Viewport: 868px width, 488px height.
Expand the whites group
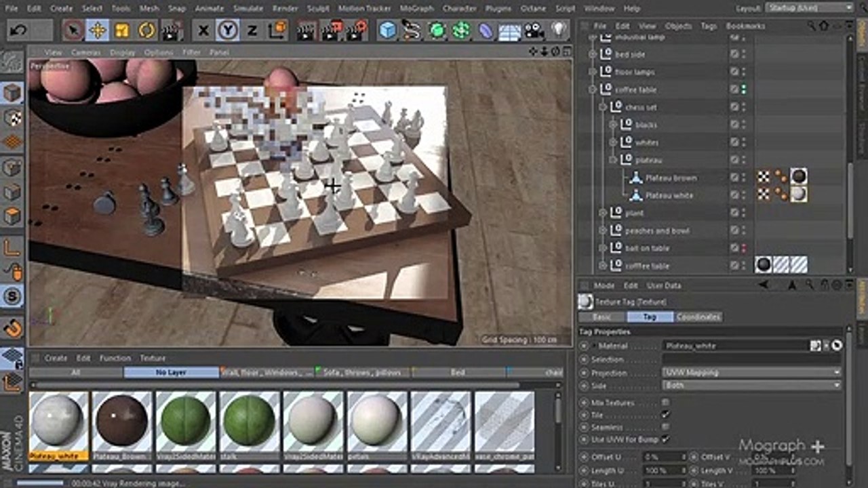pyautogui.click(x=613, y=142)
